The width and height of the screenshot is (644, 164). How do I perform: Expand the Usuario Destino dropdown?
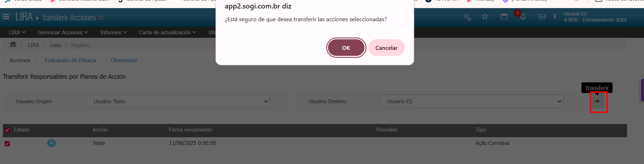tap(472, 101)
